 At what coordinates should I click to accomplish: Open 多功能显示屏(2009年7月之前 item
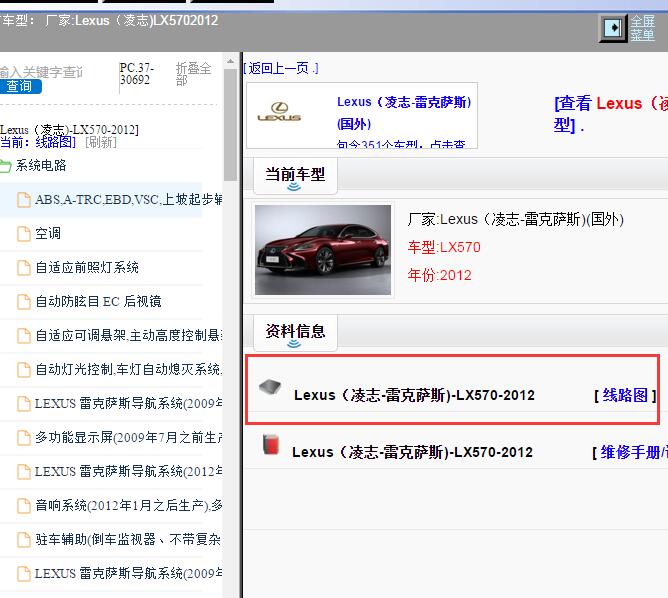pos(129,437)
